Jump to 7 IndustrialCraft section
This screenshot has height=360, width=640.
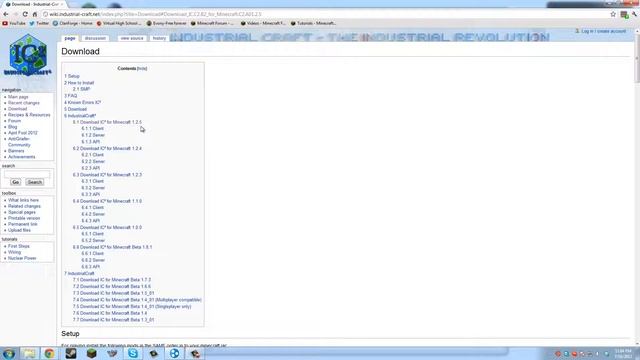coord(79,273)
